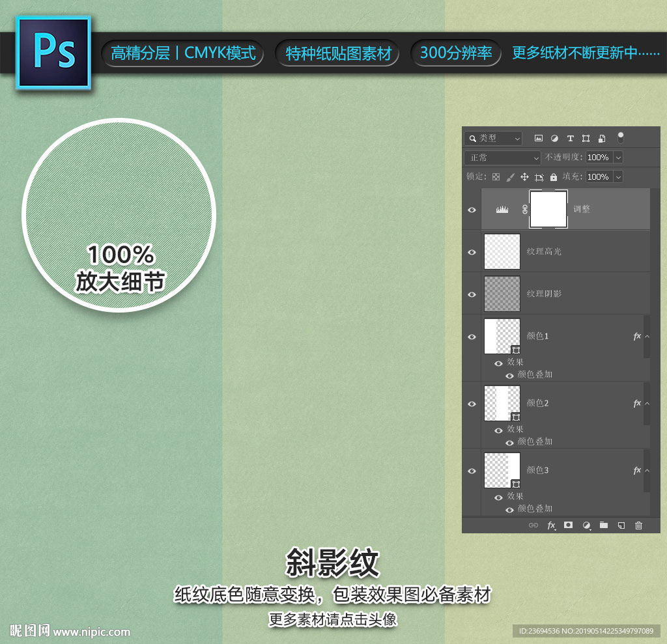667x644 pixels.
Task: Click the lock all padlock icon
Action: pos(554,177)
